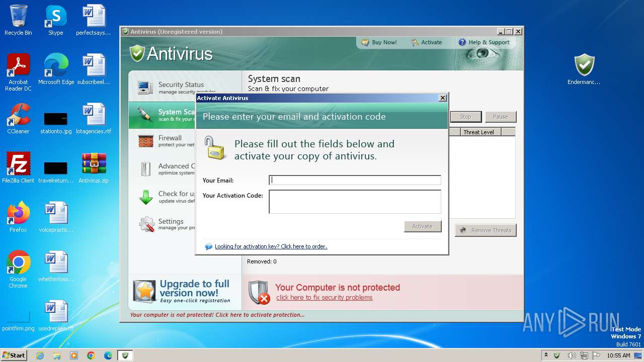The image size is (644, 362).
Task: Open the voicepractic Word document
Action: point(56,217)
